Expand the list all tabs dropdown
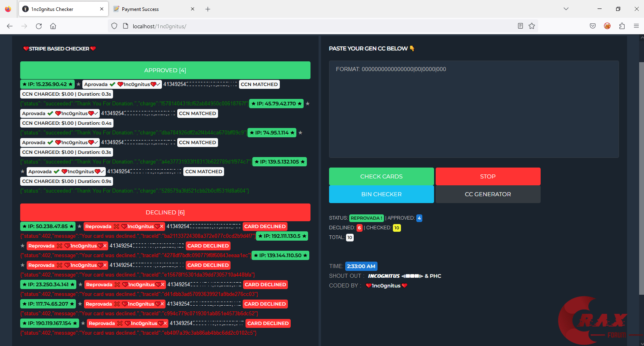 click(x=566, y=9)
